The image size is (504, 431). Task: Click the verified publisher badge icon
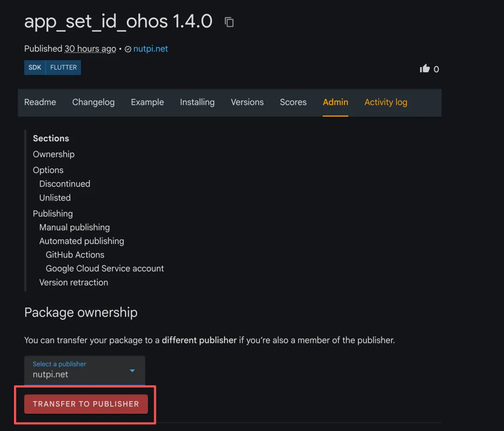(128, 49)
